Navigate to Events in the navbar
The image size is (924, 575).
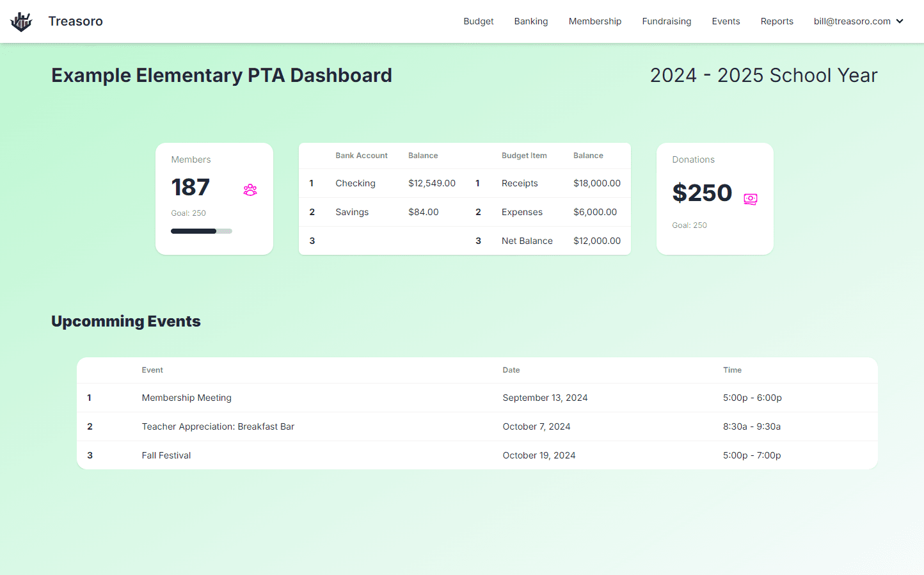click(x=726, y=21)
